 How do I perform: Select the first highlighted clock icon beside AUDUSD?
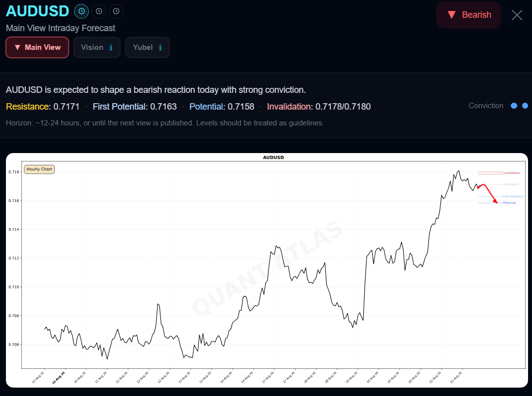coord(81,11)
